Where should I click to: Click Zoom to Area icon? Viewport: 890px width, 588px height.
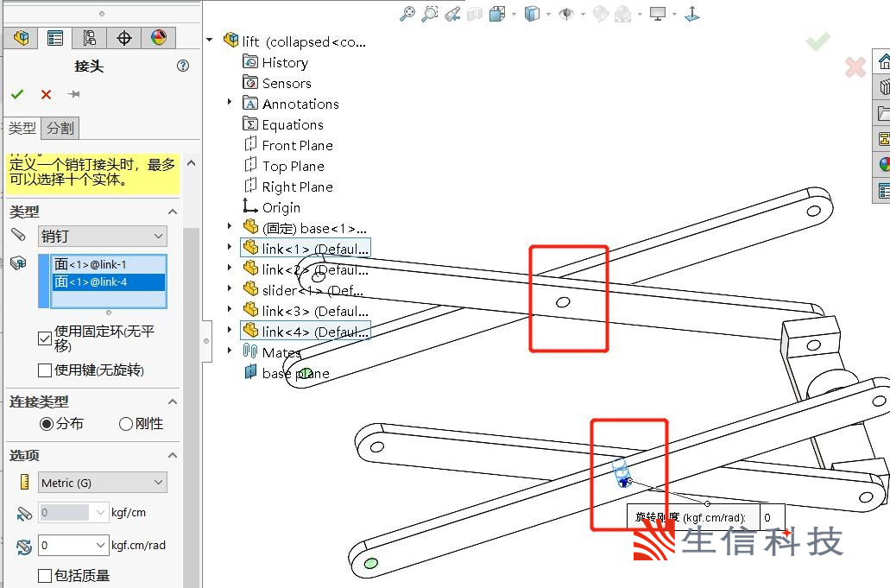[x=430, y=14]
